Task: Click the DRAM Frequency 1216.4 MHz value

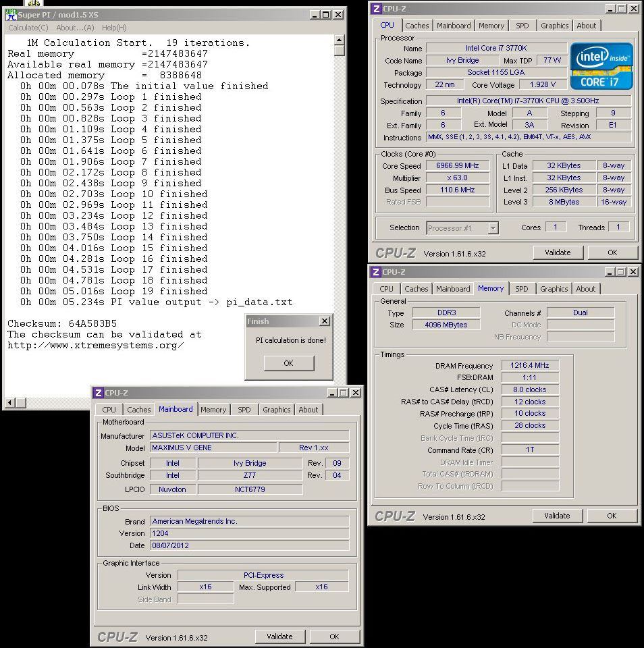Action: 530,365
